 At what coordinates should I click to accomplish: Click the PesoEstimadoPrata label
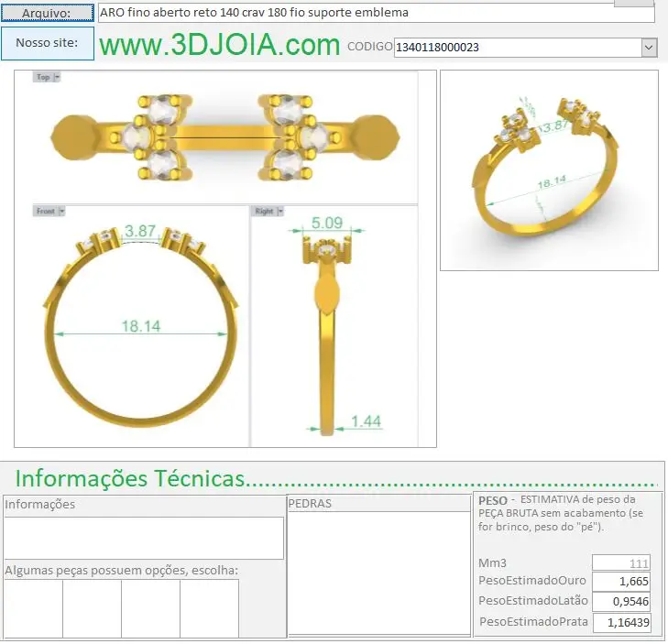coord(533,621)
